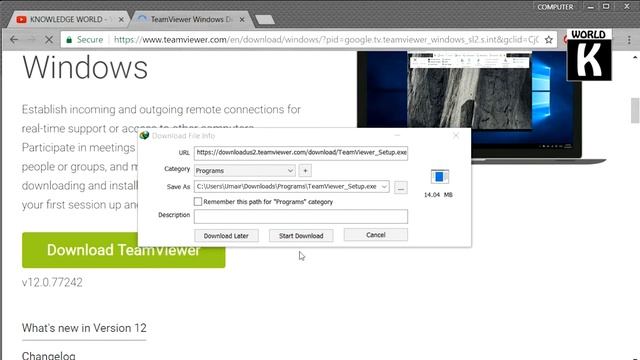The width and height of the screenshot is (640, 360).
Task: Click the laptop screenshot image on the page
Action: pos(482,106)
